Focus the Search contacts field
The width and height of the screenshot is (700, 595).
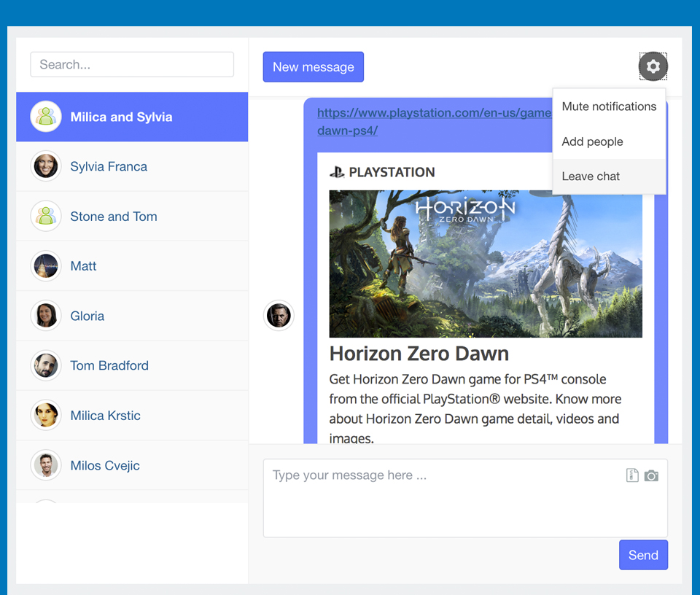[x=132, y=64]
